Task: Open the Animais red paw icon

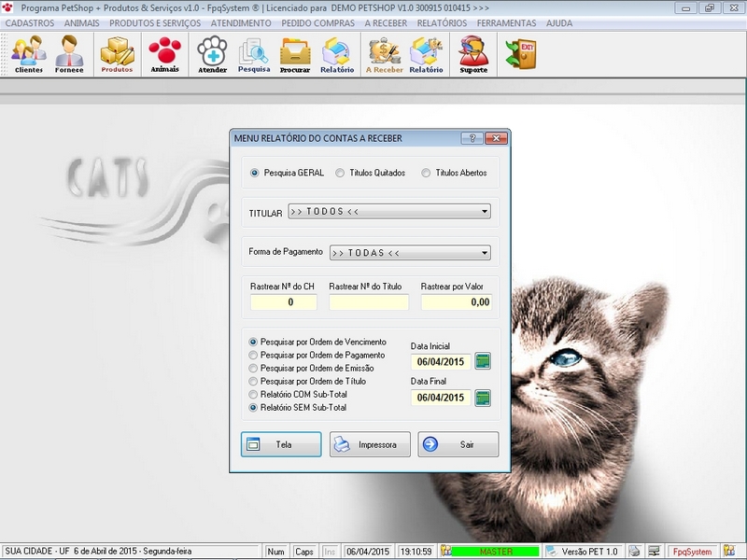Action: click(x=165, y=54)
